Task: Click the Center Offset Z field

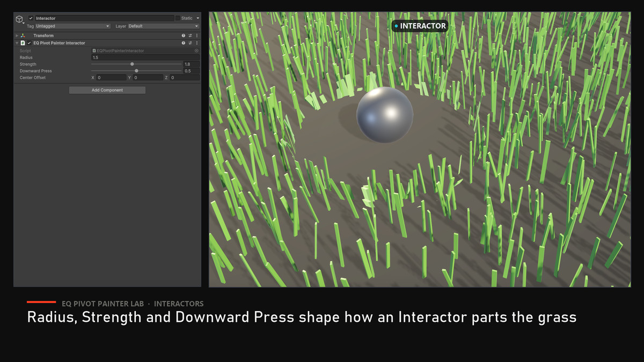Action: click(x=185, y=78)
